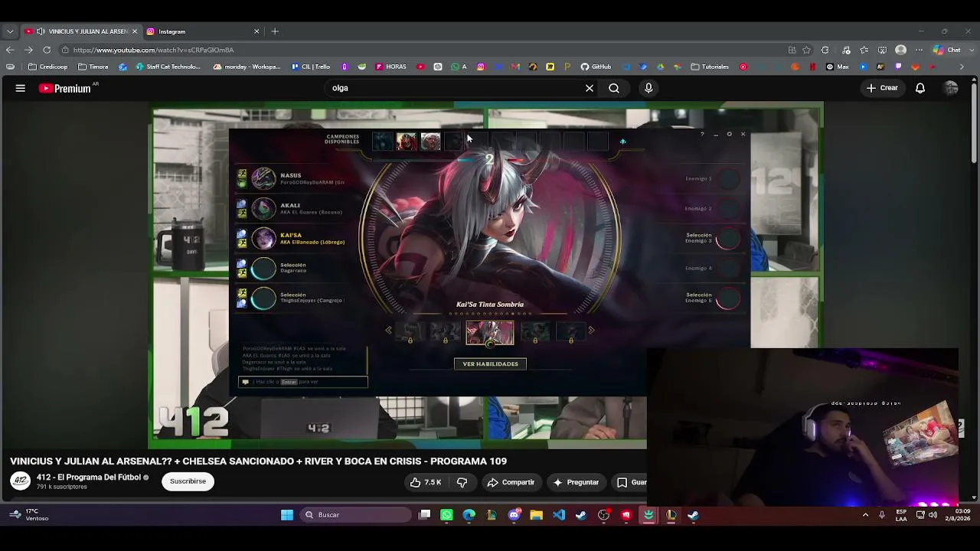The height and width of the screenshot is (551, 980).
Task: Click the Compartir share button
Action: coord(511,482)
